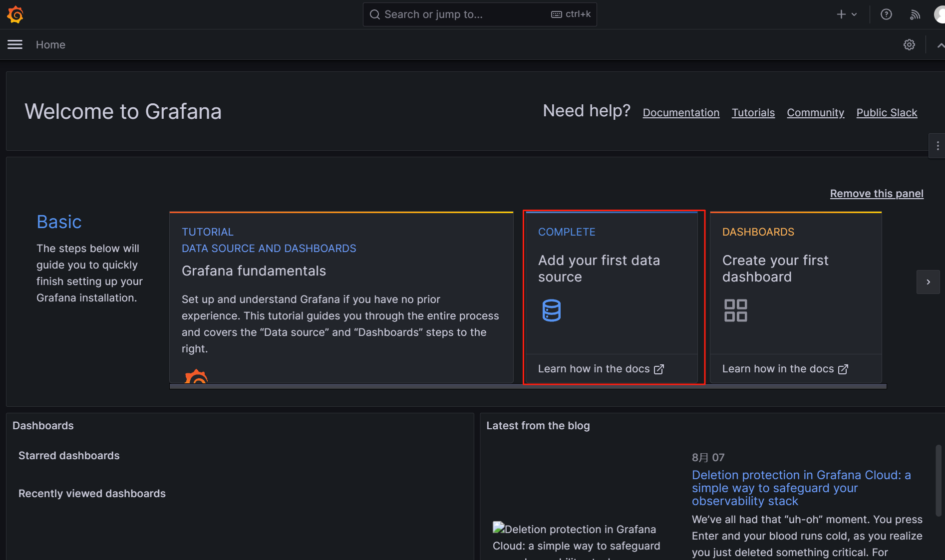Viewport: 945px width, 560px height.
Task: Click Learn how in the docs under data source
Action: tap(601, 369)
